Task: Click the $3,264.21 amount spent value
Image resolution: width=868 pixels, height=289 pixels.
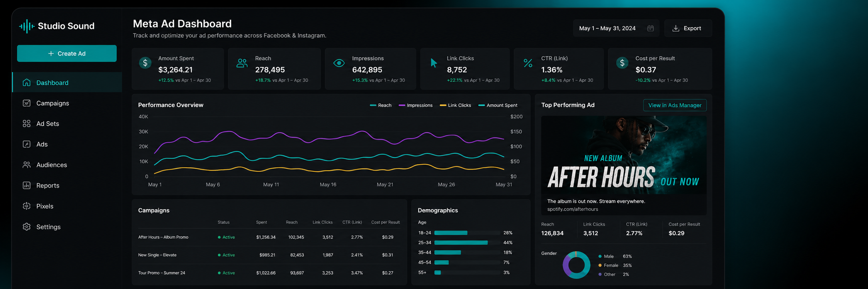Action: point(175,70)
